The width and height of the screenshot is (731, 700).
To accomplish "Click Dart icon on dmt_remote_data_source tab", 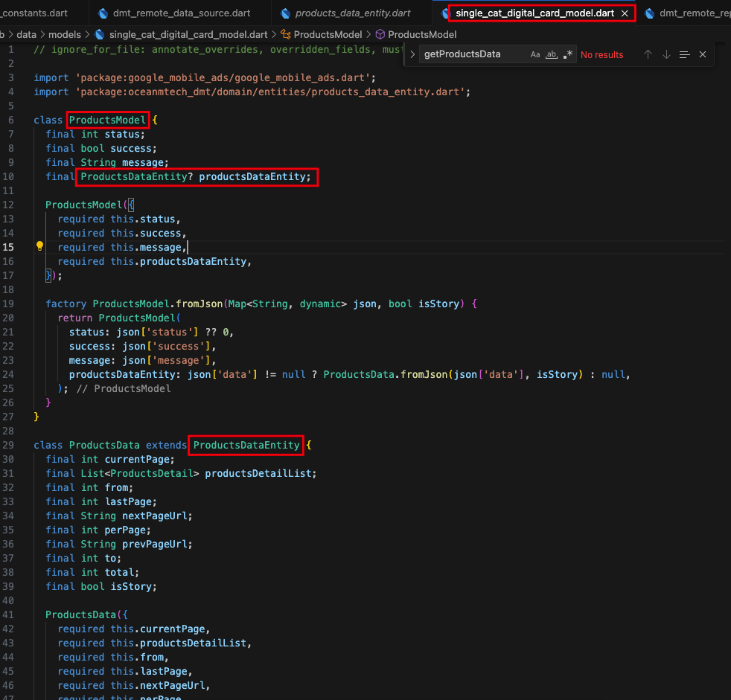I will click(103, 13).
